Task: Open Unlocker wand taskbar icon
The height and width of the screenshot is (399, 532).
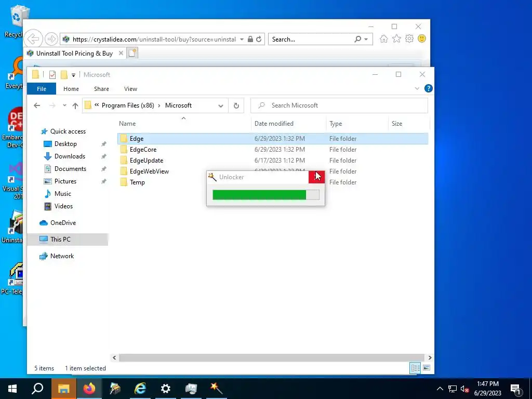Action: pyautogui.click(x=216, y=389)
